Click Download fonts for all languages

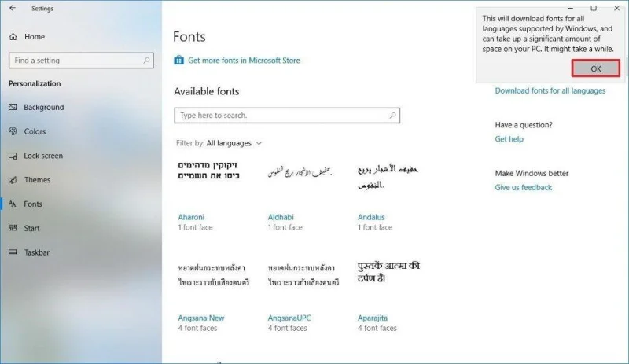coord(550,90)
